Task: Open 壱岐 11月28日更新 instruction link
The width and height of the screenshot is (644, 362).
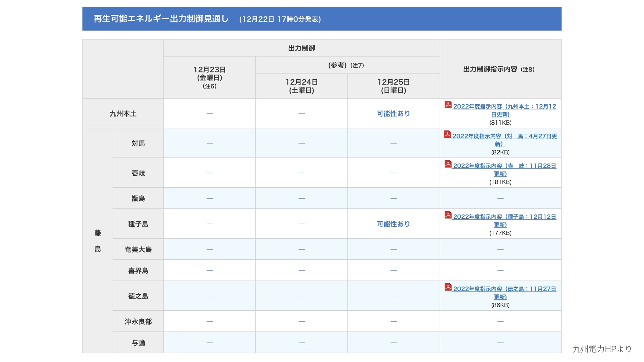Action: click(x=504, y=166)
